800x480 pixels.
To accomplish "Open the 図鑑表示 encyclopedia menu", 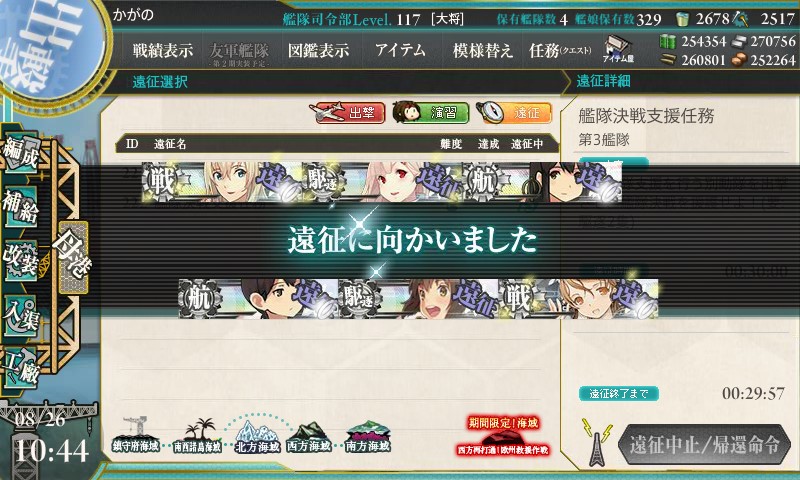I will tap(318, 50).
